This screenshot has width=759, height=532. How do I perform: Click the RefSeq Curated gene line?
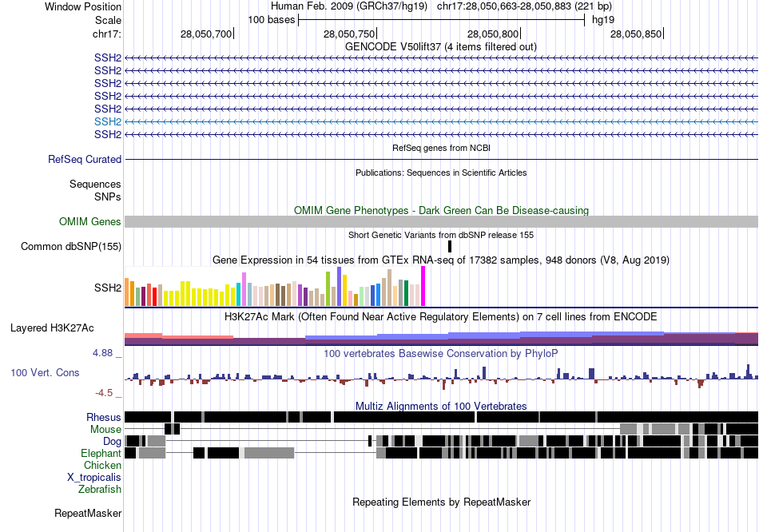pyautogui.click(x=441, y=159)
